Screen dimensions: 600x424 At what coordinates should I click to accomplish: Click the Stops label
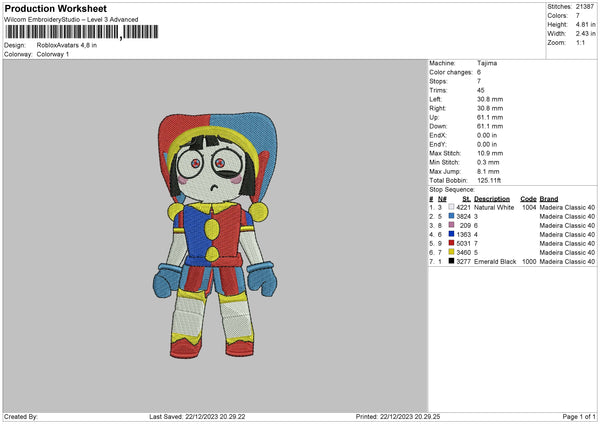pyautogui.click(x=438, y=81)
